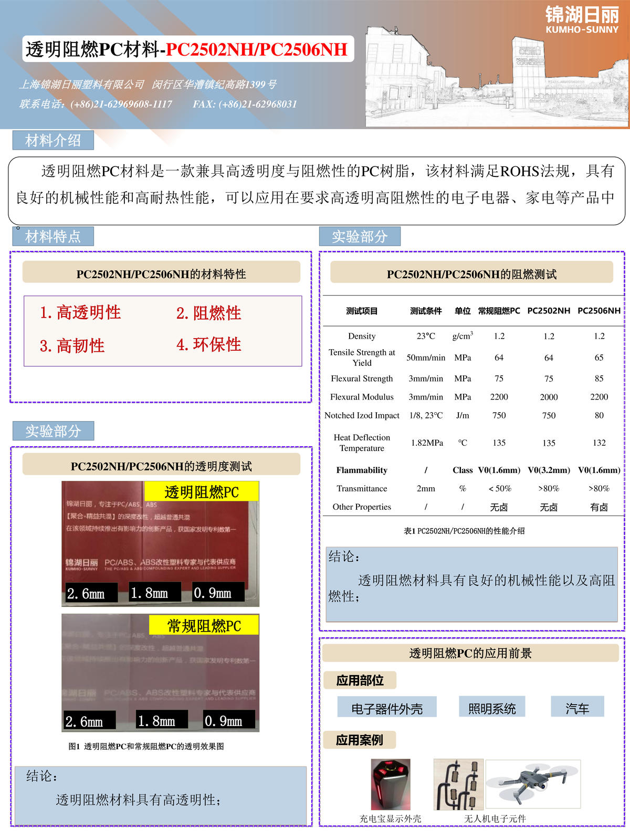This screenshot has height=840, width=630.
Task: Click the Flexural Strength row label
Action: pyautogui.click(x=362, y=379)
